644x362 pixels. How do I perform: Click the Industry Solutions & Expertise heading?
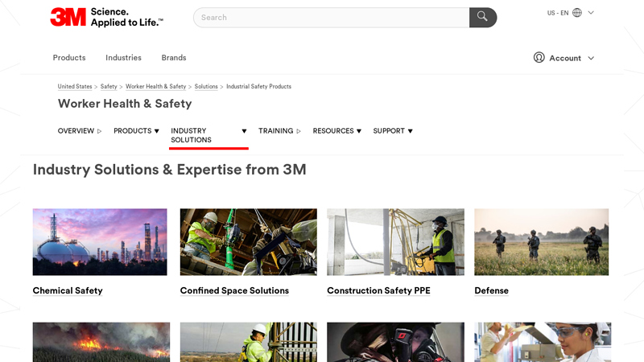tap(170, 170)
